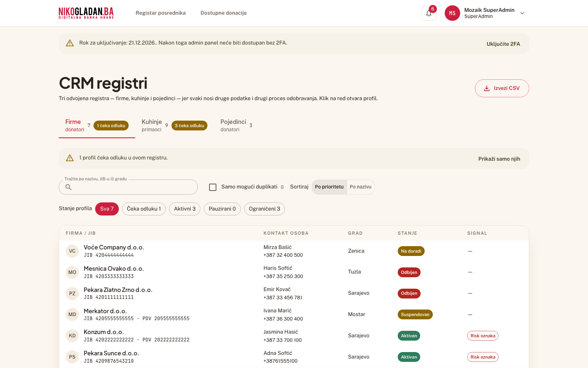Open the Mesnica Ovako d.o.o. row

pyautogui.click(x=294, y=272)
